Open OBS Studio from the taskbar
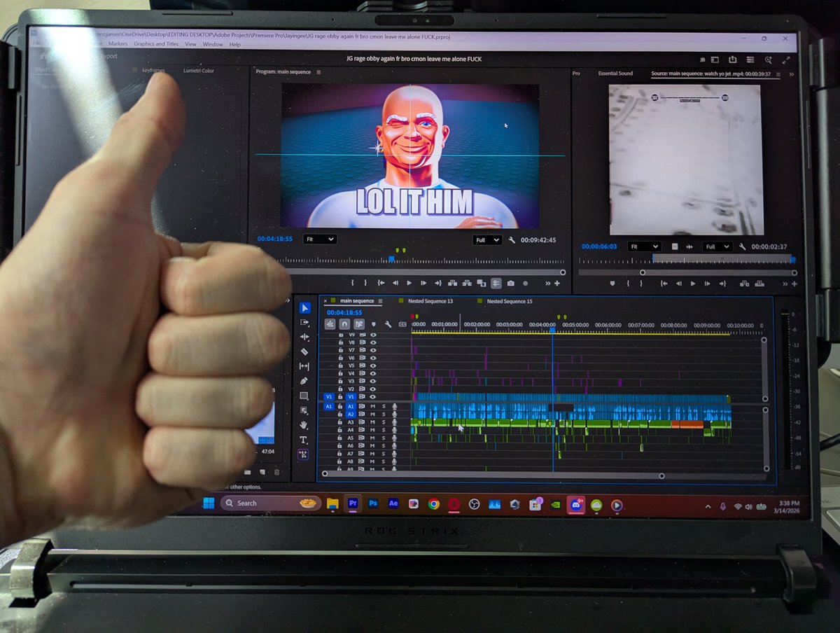The width and height of the screenshot is (840, 633). pyautogui.click(x=474, y=504)
